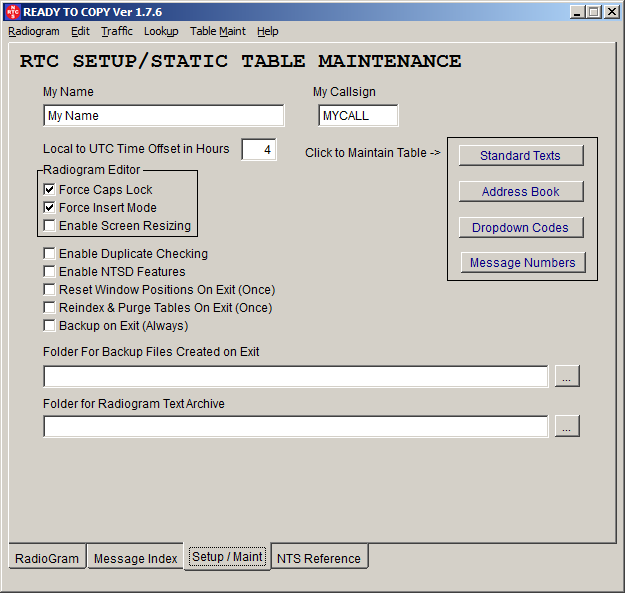Open the Edit menu

click(81, 31)
